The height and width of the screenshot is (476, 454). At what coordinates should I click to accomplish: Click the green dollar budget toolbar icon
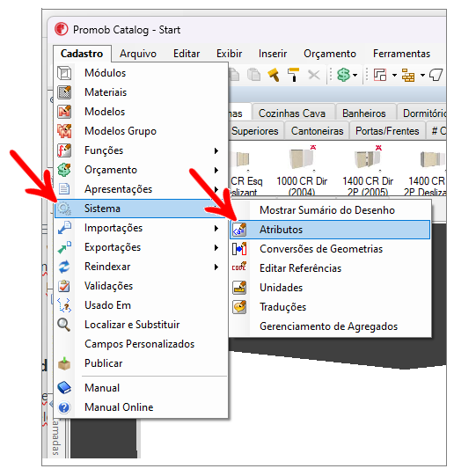click(343, 75)
